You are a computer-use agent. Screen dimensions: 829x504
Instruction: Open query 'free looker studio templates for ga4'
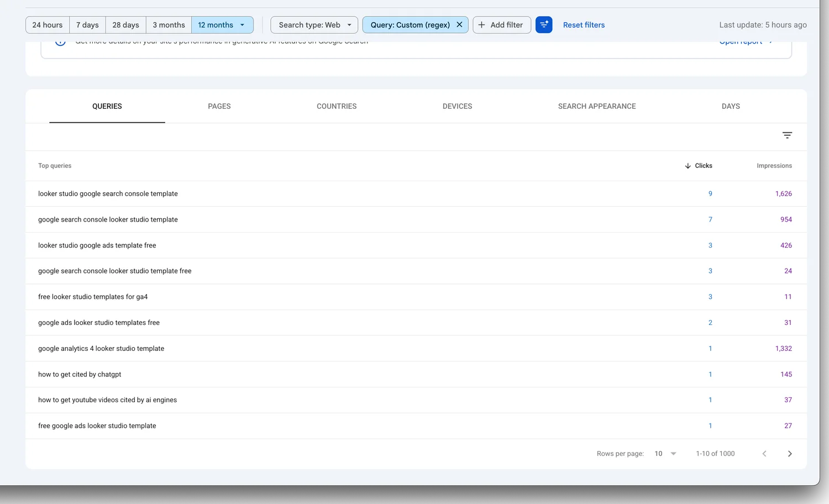pyautogui.click(x=93, y=297)
